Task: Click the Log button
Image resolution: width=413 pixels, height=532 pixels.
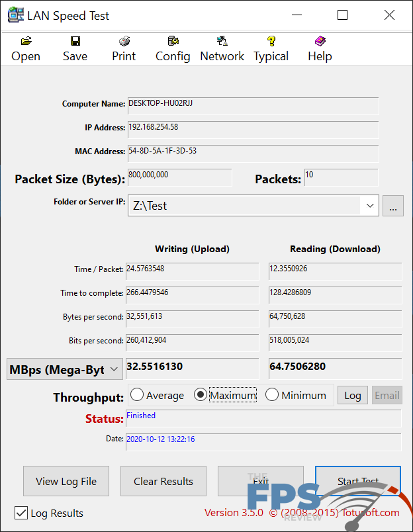Action: tap(353, 395)
